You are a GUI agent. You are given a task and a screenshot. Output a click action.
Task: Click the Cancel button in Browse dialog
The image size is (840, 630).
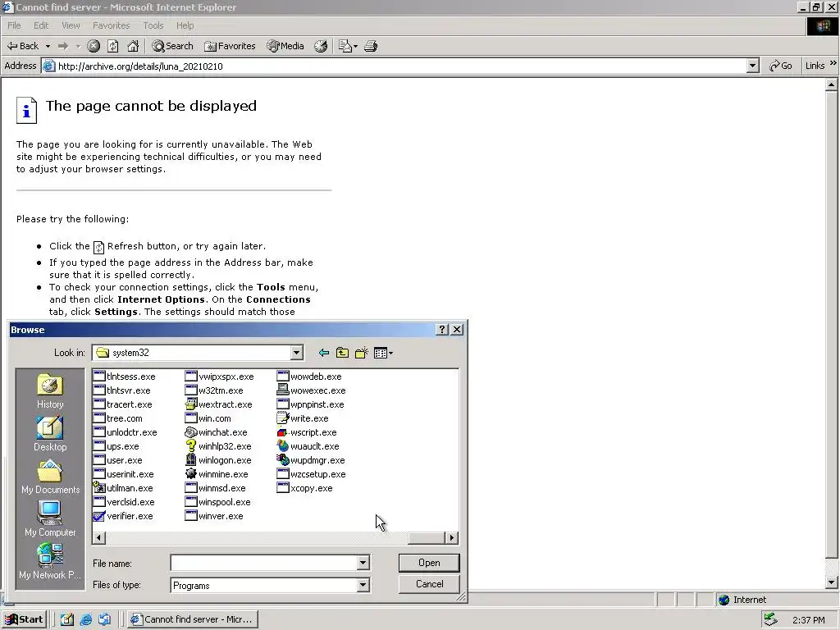pyautogui.click(x=429, y=584)
